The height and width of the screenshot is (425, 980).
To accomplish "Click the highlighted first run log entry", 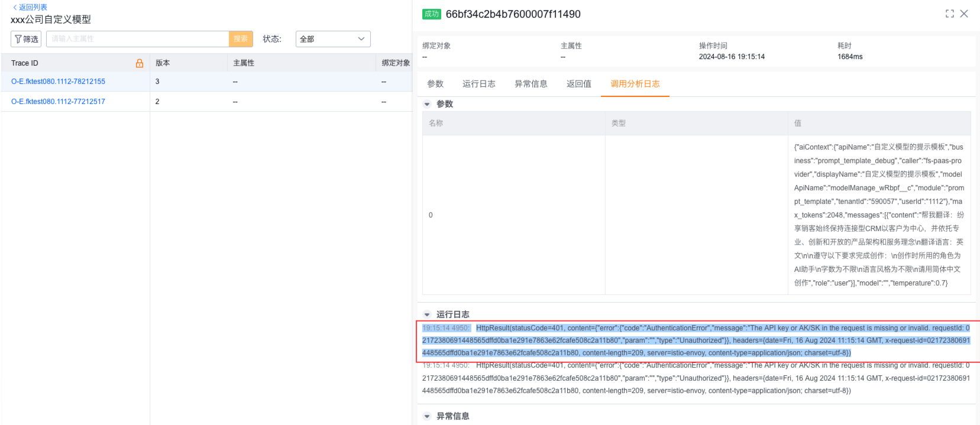I will tap(696, 340).
